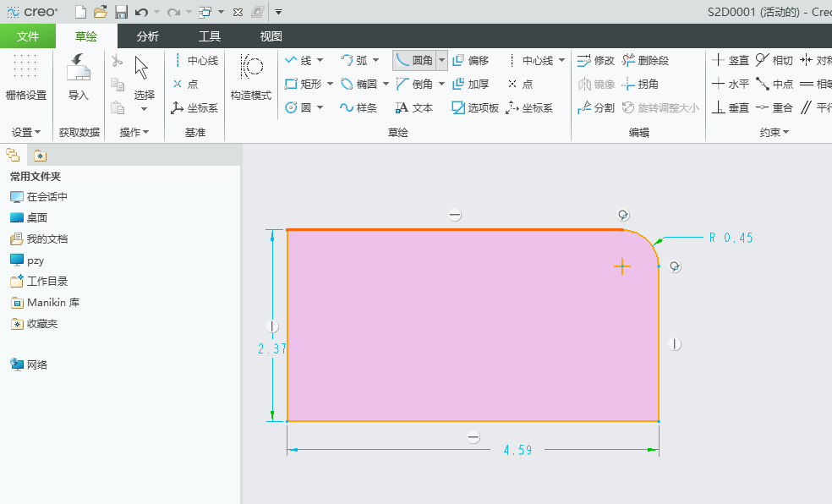Expand the Setup (设置) group dropdown
The height and width of the screenshot is (504, 832).
(26, 132)
